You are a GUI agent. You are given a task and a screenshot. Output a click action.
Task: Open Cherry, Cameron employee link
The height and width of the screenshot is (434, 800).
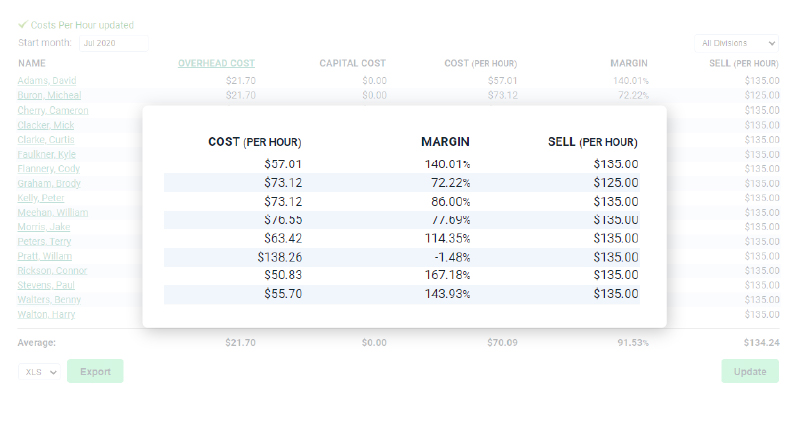pyautogui.click(x=53, y=110)
